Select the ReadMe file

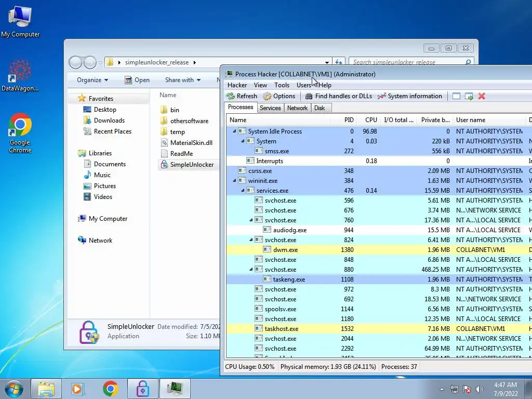[x=177, y=154]
